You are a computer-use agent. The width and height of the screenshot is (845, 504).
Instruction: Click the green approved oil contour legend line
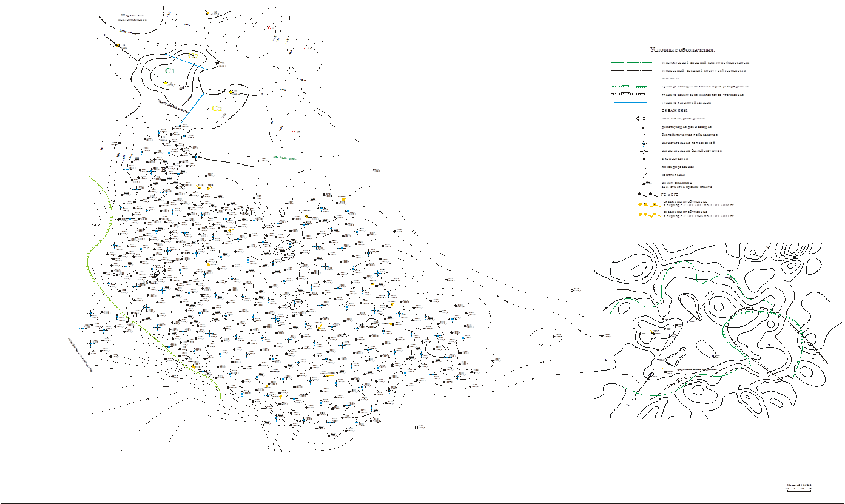[631, 62]
